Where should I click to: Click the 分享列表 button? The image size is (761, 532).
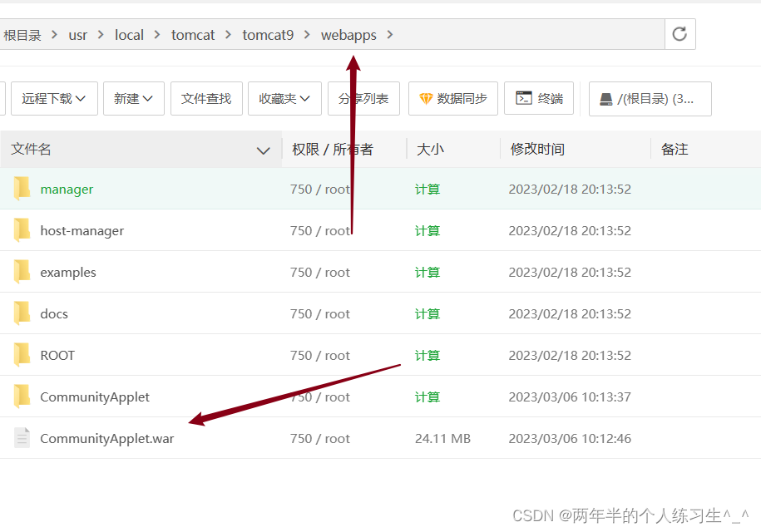[363, 98]
